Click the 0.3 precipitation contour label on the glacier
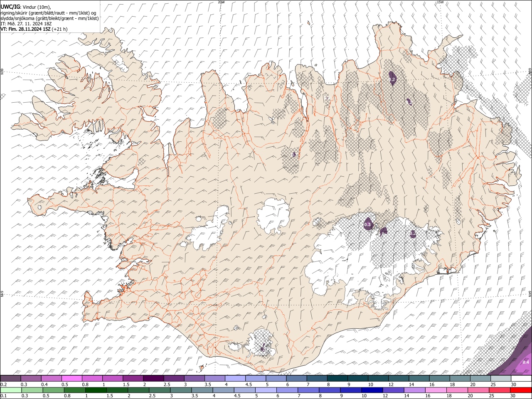Screen dimensions: 532x399 [x=367, y=225]
